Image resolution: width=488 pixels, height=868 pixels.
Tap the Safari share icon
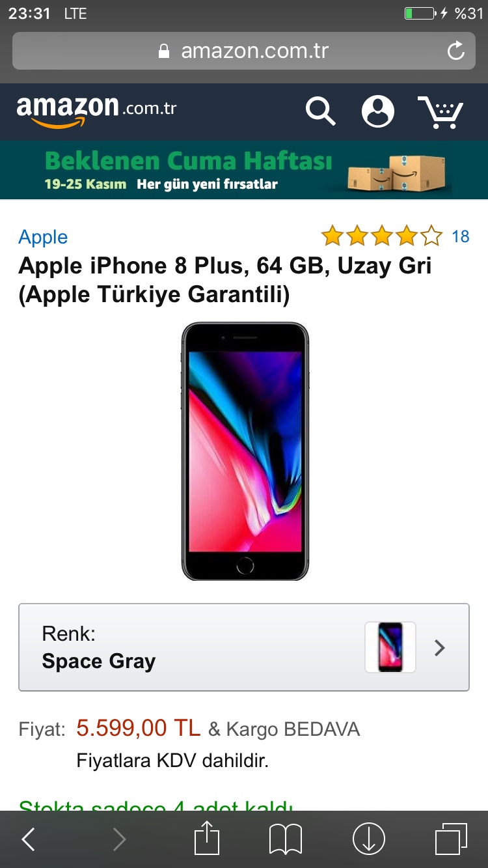point(206,838)
